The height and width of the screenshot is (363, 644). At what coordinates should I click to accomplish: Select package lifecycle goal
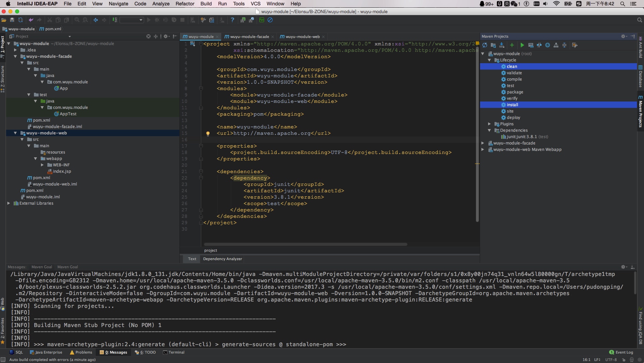(x=515, y=92)
